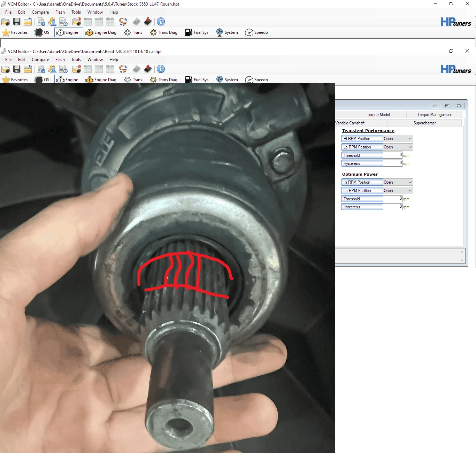Open Speedo section in Stock_S550 Roush window
Viewport: 476px width, 453px height.
256,32
